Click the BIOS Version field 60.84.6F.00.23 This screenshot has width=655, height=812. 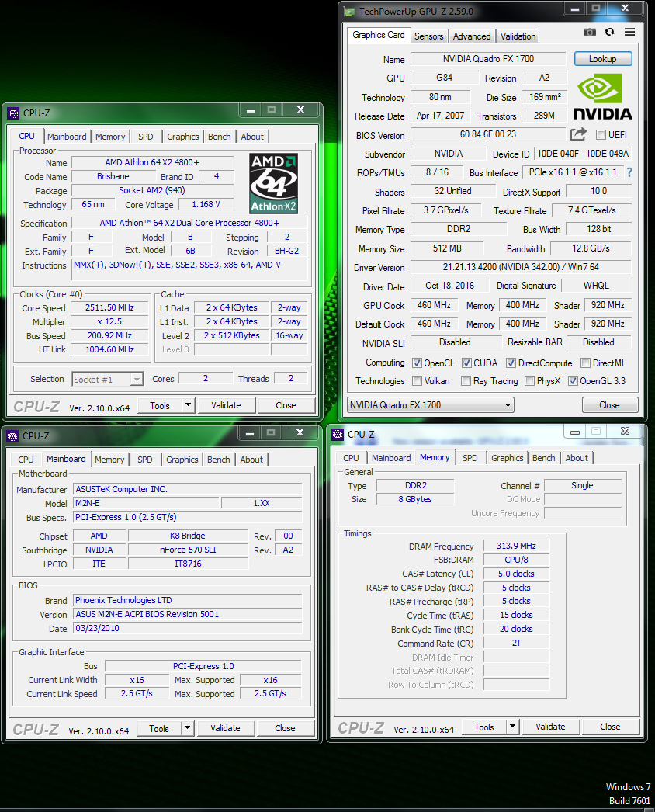tap(488, 134)
